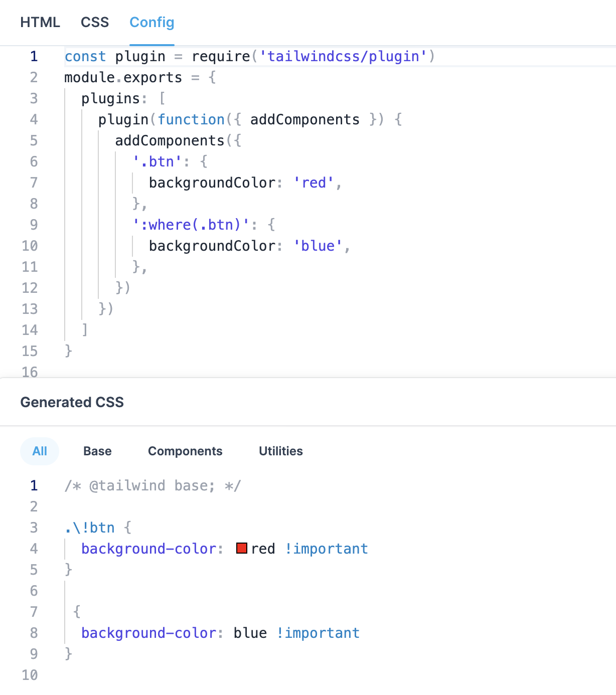Click line number 7 in the config editor

[x=34, y=183]
